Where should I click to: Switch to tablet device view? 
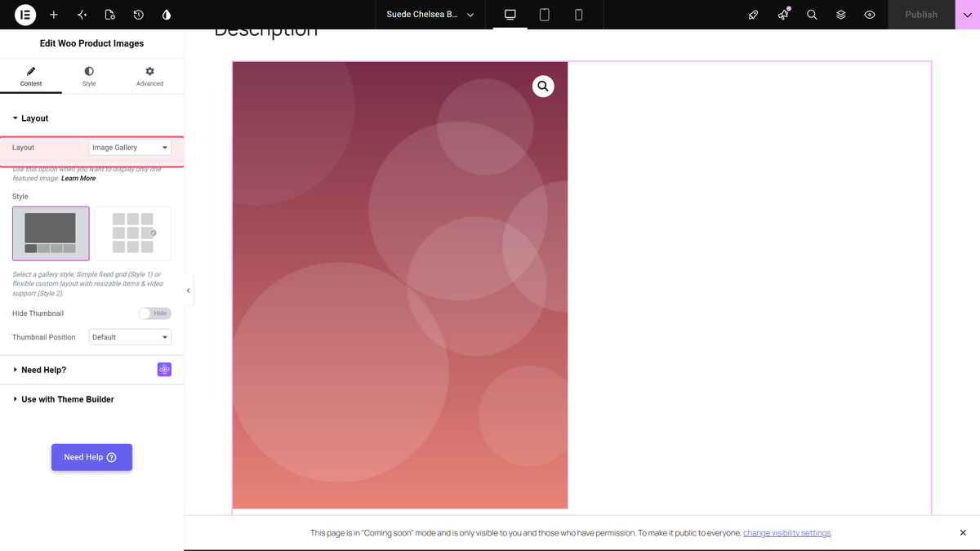pyautogui.click(x=545, y=15)
